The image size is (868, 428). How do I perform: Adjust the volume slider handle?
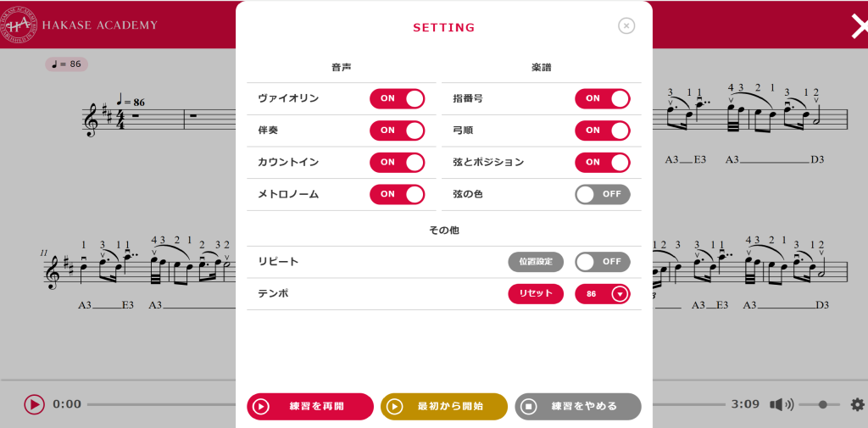tap(822, 404)
